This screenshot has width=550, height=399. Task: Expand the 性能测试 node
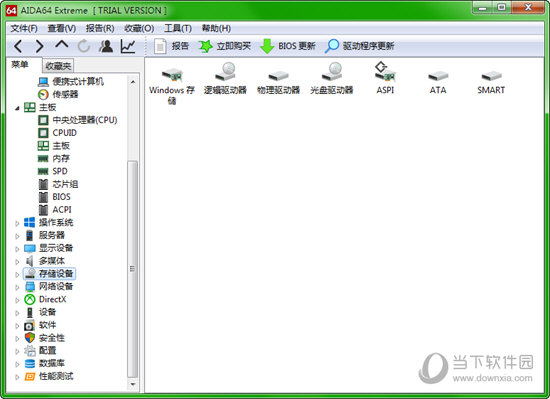click(x=17, y=377)
